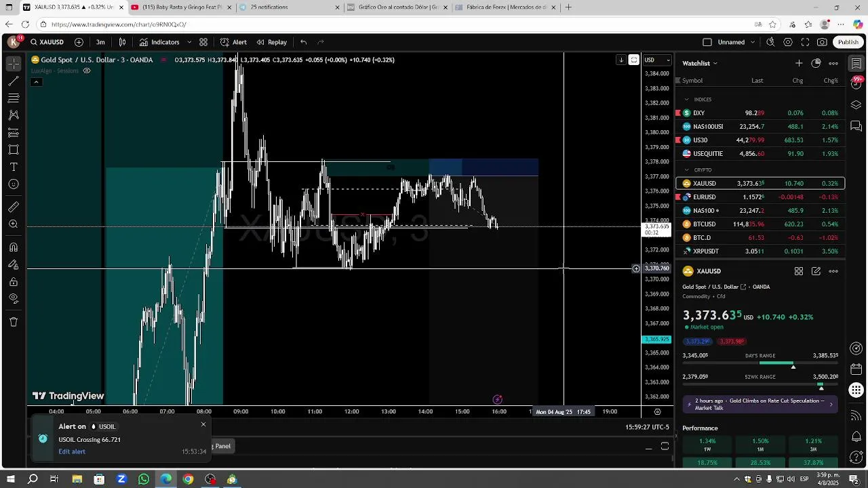Toggle the layout select checkbox square
Image resolution: width=868 pixels, height=488 pixels.
coord(707,42)
